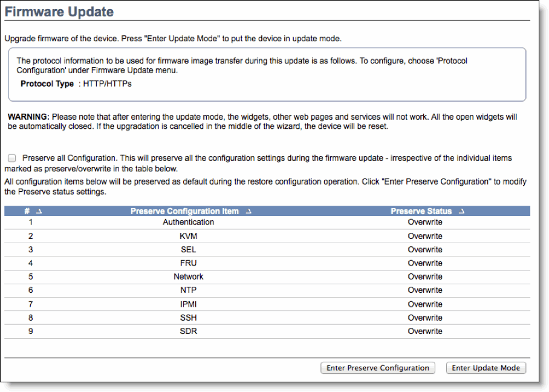This screenshot has height=392, width=549.
Task: Select the IPMI configuration row
Action: [x=267, y=304]
